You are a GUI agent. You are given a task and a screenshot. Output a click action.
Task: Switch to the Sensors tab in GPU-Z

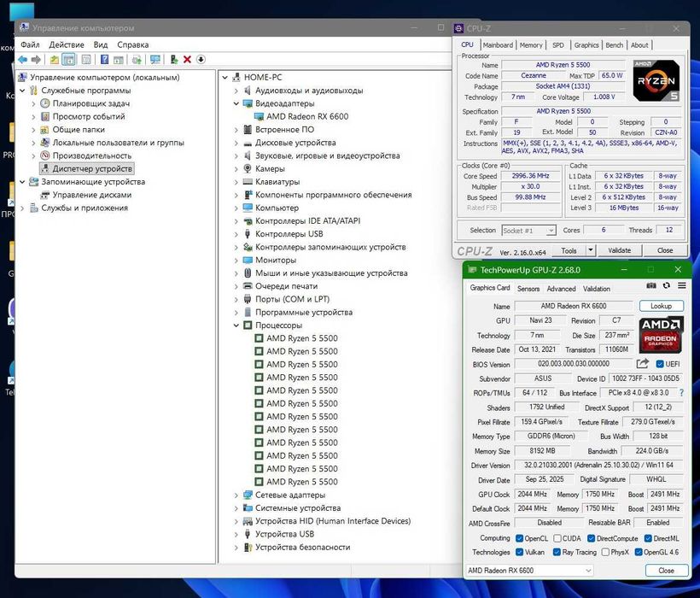point(528,289)
